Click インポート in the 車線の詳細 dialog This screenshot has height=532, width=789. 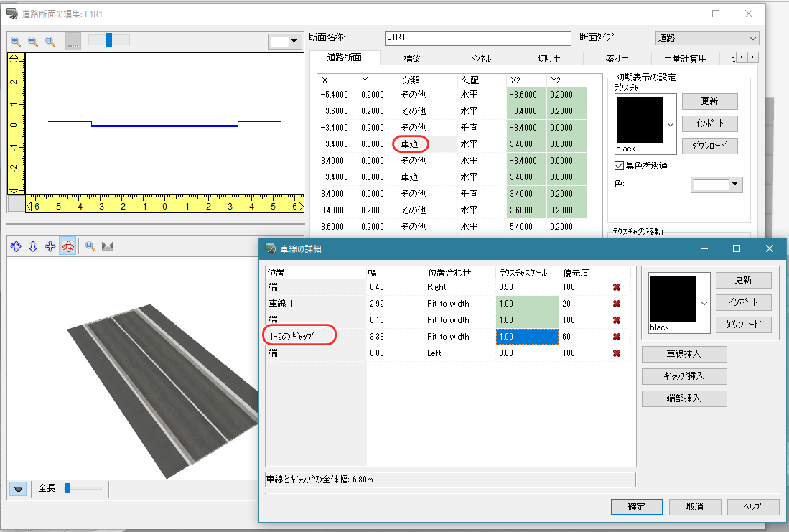(743, 302)
